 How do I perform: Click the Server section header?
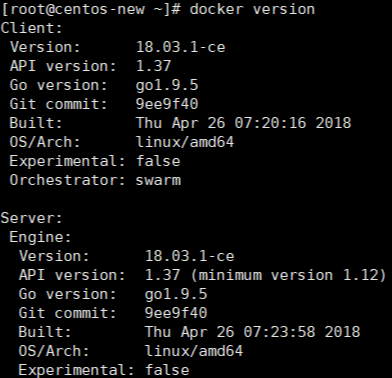tap(31, 218)
